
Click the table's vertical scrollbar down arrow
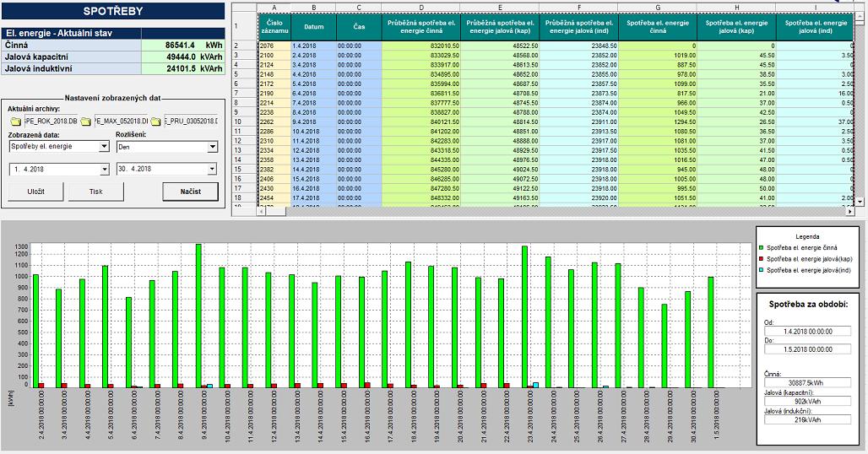pyautogui.click(x=860, y=202)
